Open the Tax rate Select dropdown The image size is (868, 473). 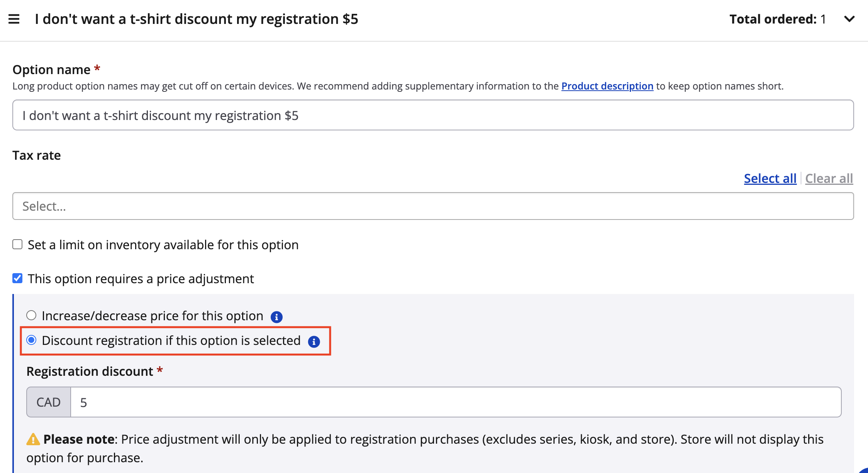click(x=432, y=206)
